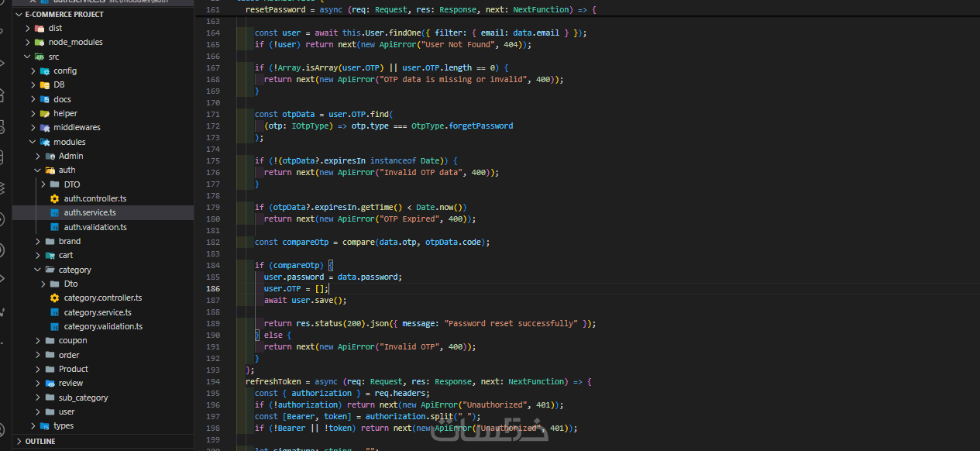Click the "Invalid OTP data" string

click(x=421, y=172)
